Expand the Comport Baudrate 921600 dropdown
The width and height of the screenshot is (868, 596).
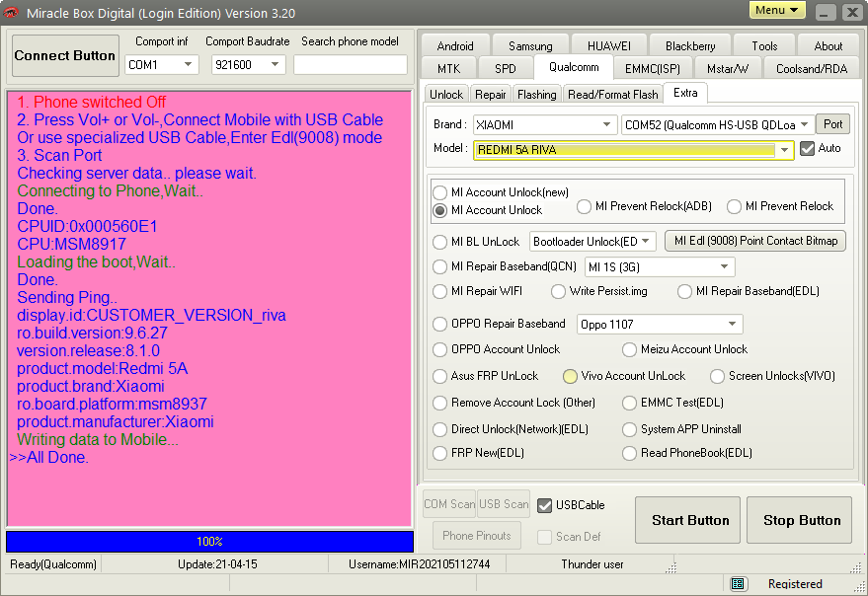[275, 65]
